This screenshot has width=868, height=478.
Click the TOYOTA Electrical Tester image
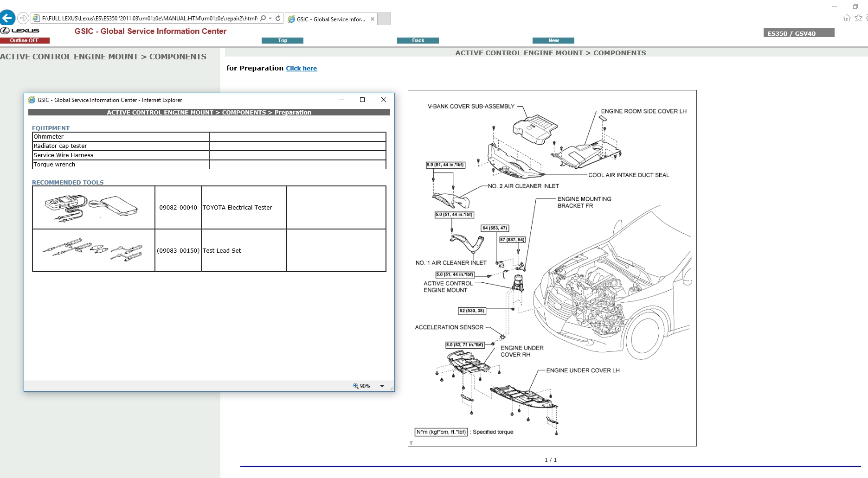(x=91, y=208)
